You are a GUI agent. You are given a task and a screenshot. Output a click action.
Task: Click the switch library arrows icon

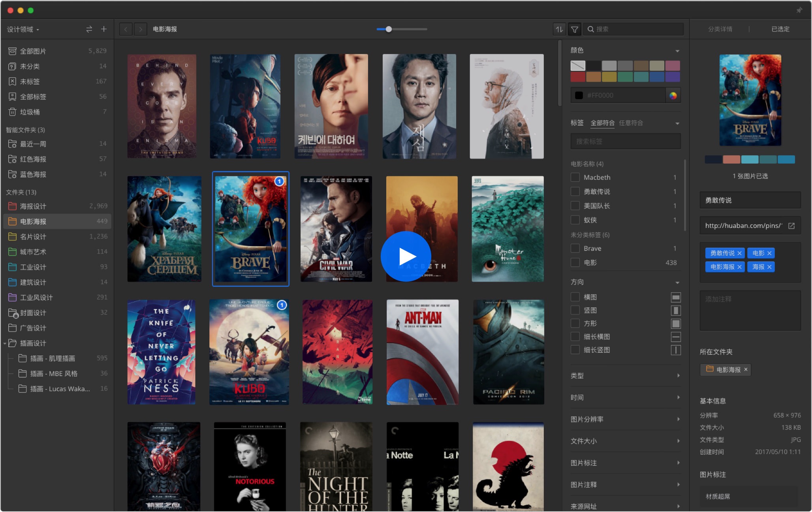(89, 29)
